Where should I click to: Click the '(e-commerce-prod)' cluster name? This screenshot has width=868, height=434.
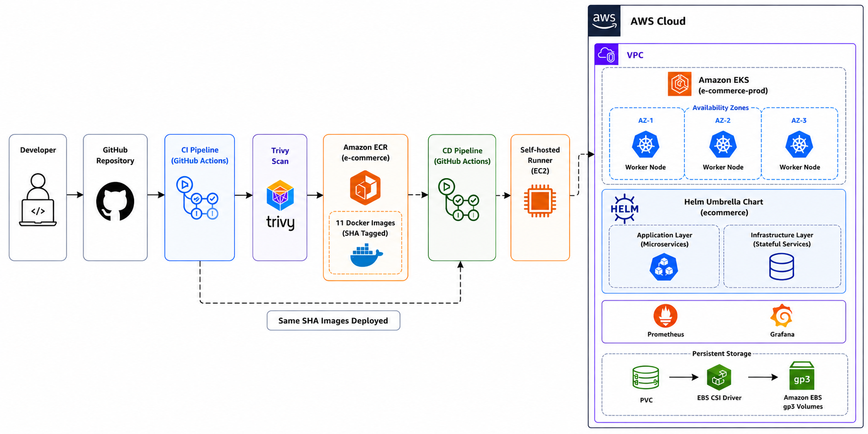(x=733, y=91)
